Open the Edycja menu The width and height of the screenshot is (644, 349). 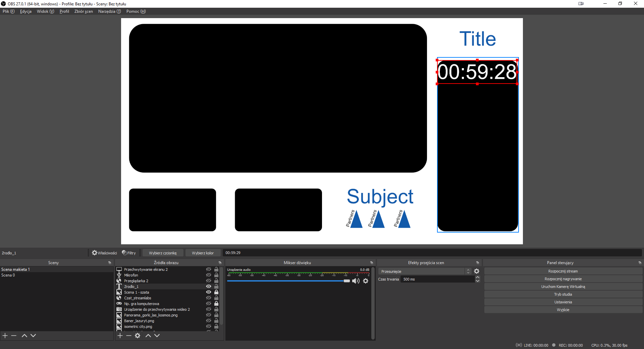coord(26,11)
